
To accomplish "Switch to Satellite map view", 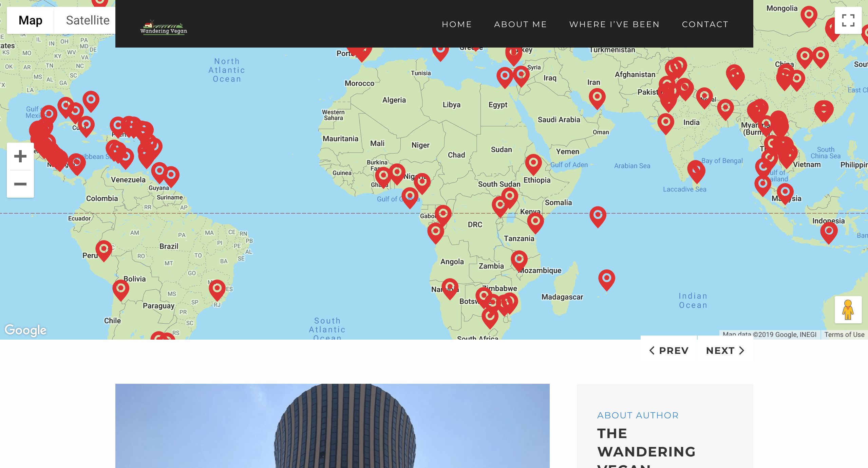I will point(88,20).
